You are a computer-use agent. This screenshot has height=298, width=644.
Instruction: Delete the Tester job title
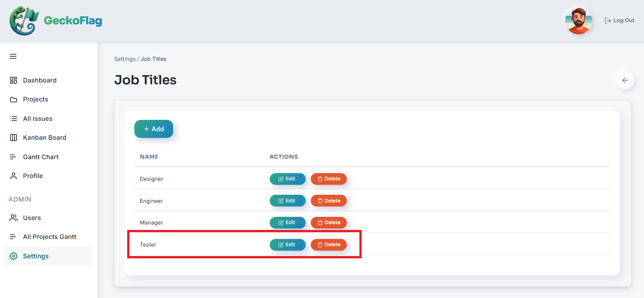click(329, 245)
